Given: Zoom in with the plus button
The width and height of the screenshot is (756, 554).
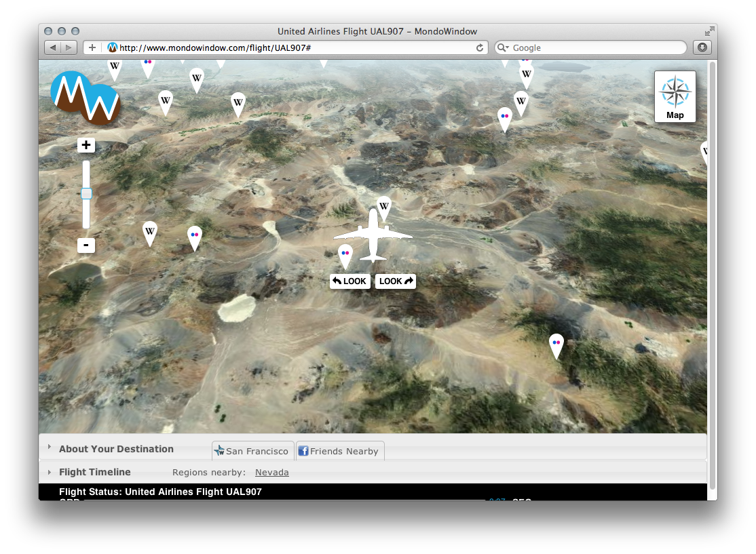Looking at the screenshot, I should [86, 145].
